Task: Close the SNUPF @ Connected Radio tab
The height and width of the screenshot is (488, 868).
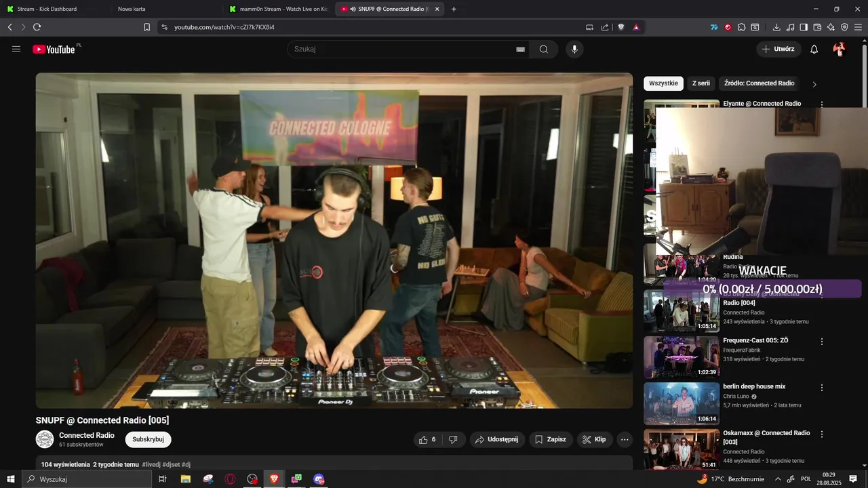Action: pyautogui.click(x=437, y=9)
